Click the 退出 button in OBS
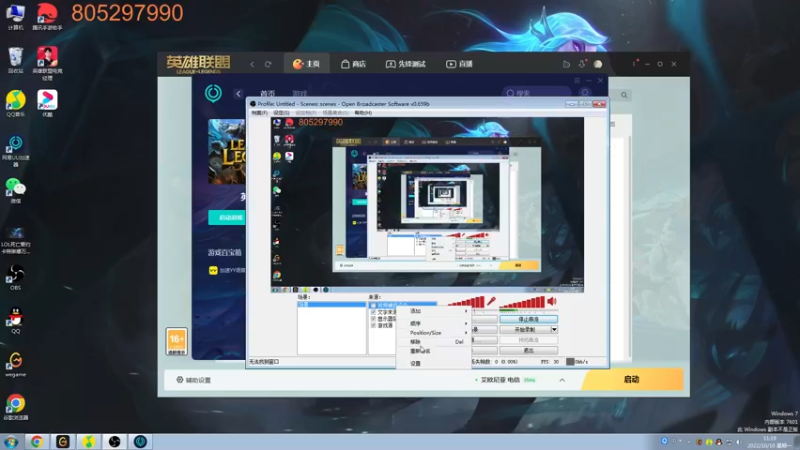 528,351
